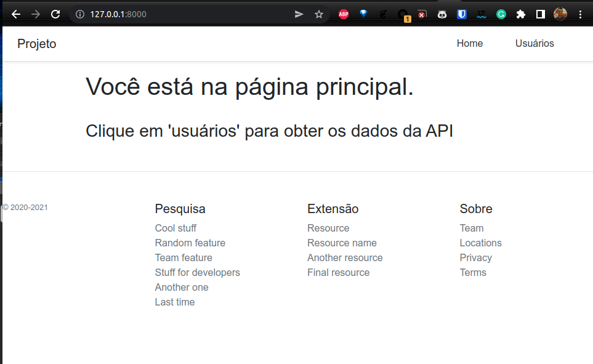Select the Home navigation item
Viewport: 593px width, 364px height.
click(469, 43)
